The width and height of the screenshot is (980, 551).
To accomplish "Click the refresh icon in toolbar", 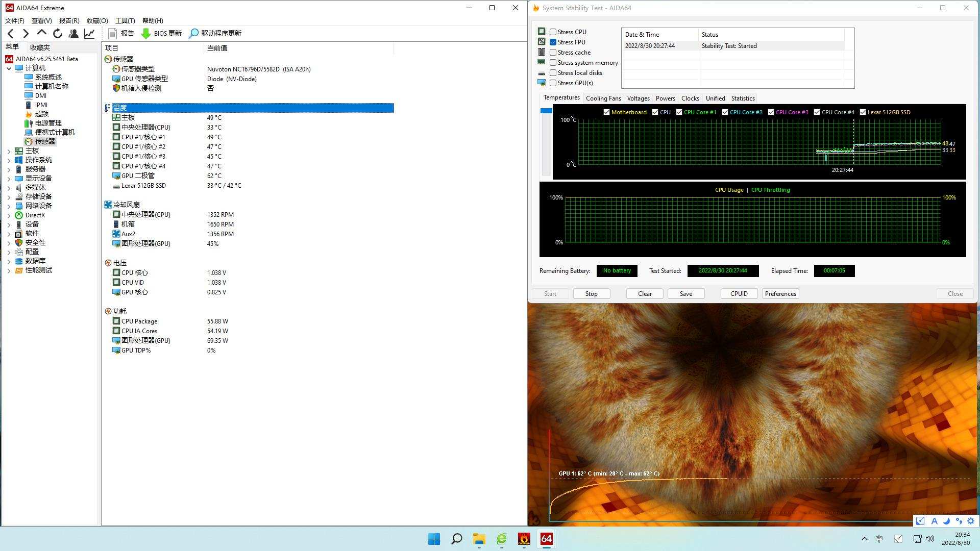I will (58, 34).
